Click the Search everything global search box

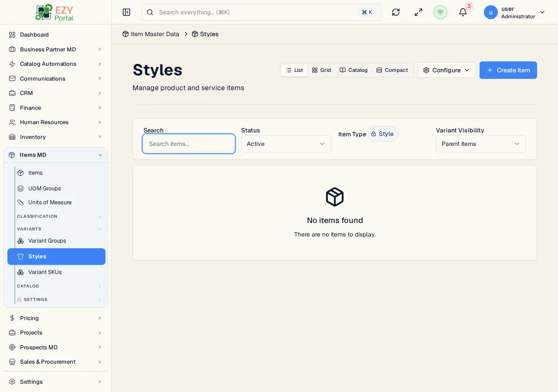coord(261,12)
